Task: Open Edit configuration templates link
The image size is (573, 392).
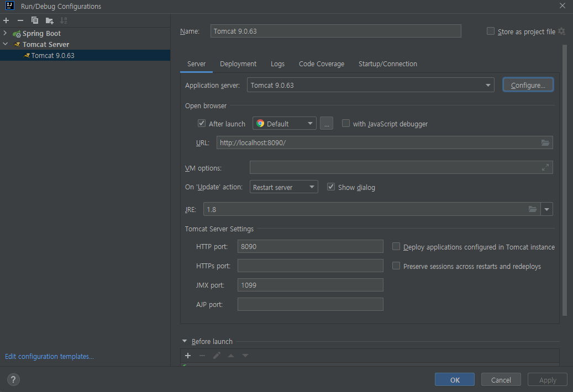Action: click(49, 356)
